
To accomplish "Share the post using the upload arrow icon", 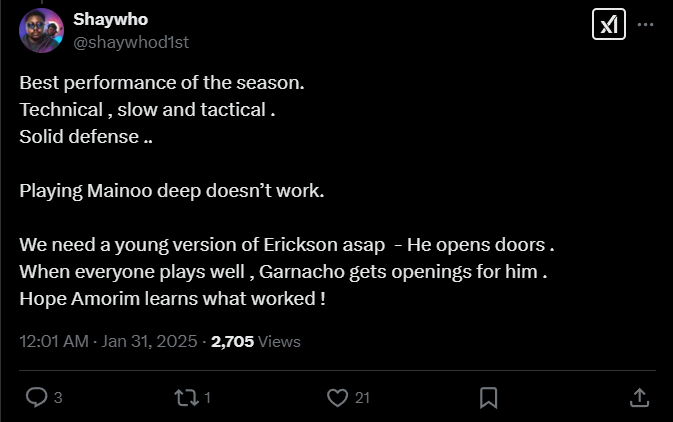I will tap(640, 397).
